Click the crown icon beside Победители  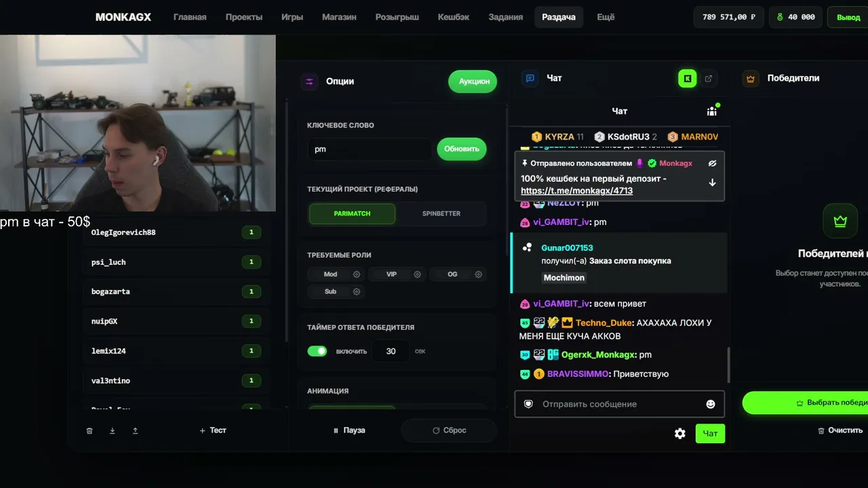[751, 79]
